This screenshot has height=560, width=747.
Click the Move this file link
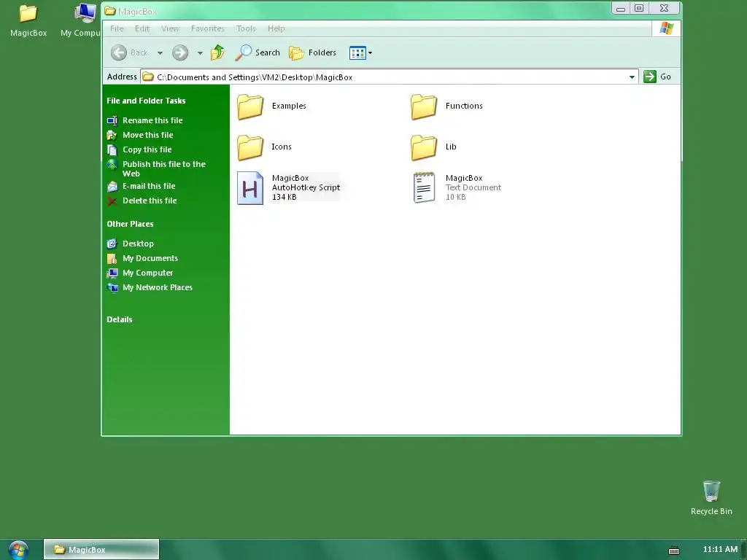click(x=147, y=135)
